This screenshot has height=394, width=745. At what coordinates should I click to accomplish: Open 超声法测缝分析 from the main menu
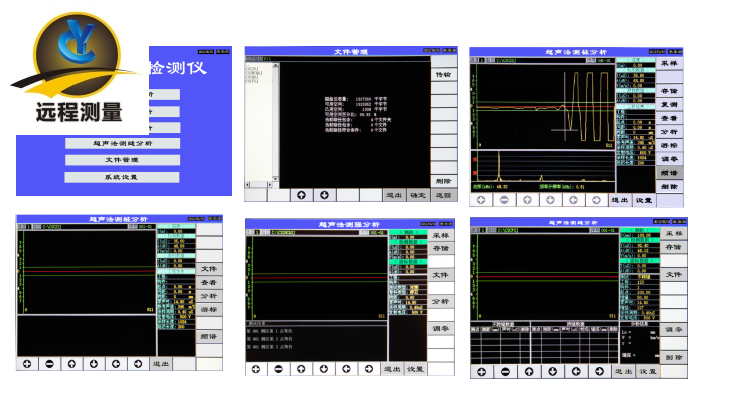tap(122, 144)
